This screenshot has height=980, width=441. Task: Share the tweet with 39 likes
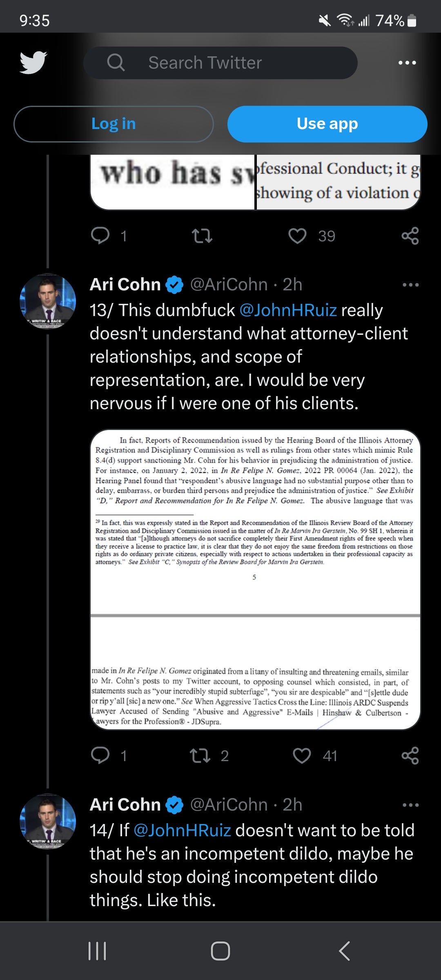point(410,236)
